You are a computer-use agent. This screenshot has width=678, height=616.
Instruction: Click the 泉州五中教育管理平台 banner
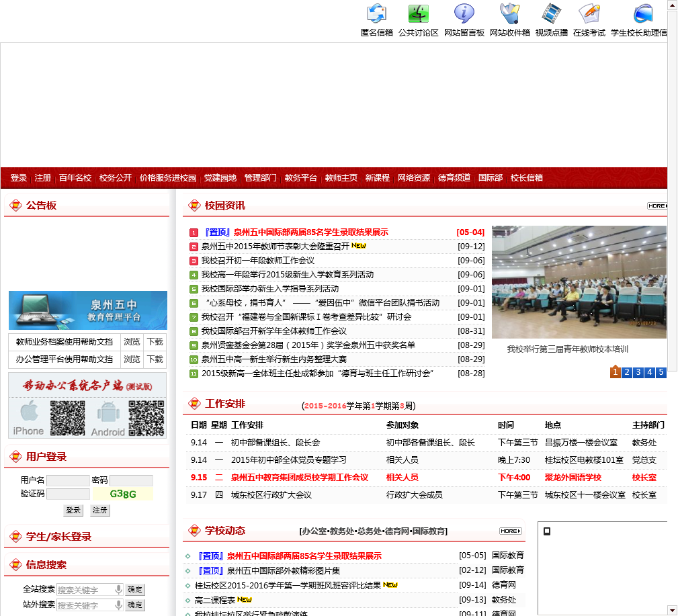click(x=88, y=310)
